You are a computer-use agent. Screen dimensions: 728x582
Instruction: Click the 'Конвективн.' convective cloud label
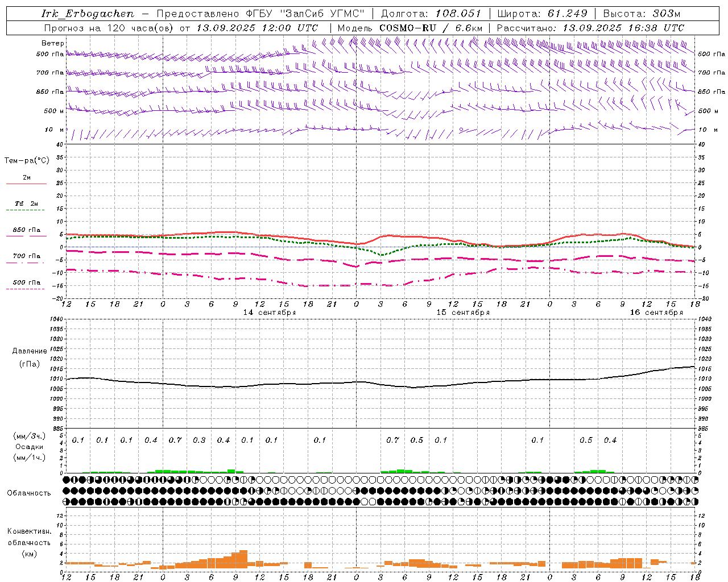coord(29,531)
